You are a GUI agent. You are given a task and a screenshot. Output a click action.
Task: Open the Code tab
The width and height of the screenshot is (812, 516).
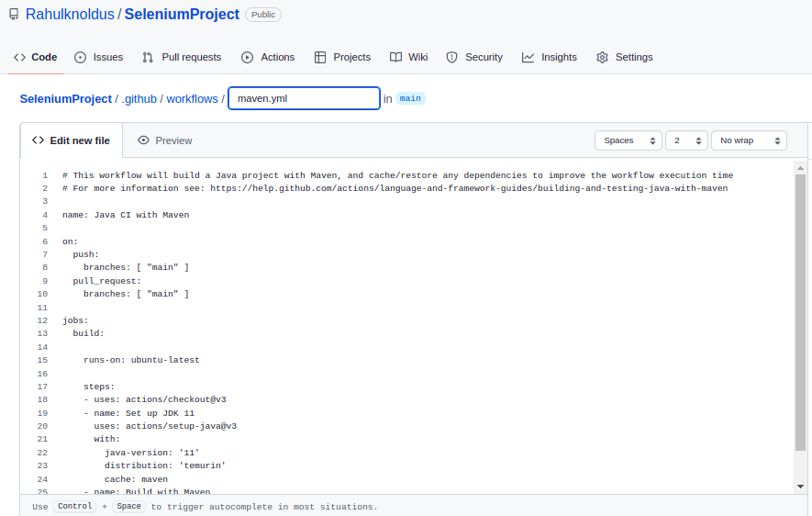click(35, 57)
